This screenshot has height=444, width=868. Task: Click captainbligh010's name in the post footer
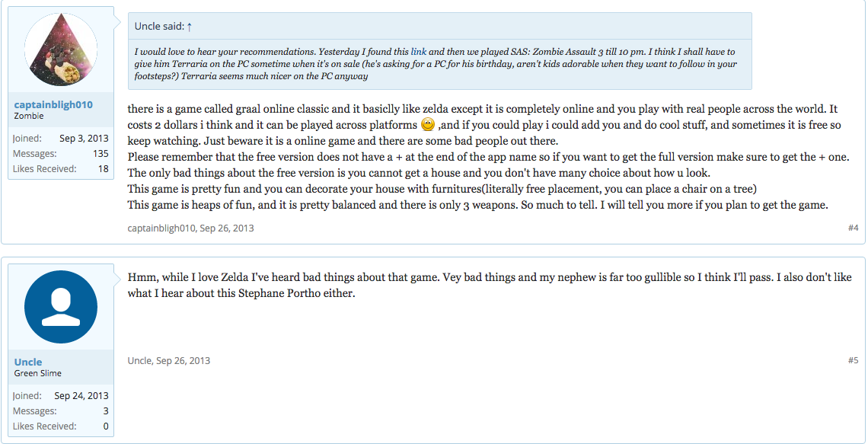pos(161,228)
